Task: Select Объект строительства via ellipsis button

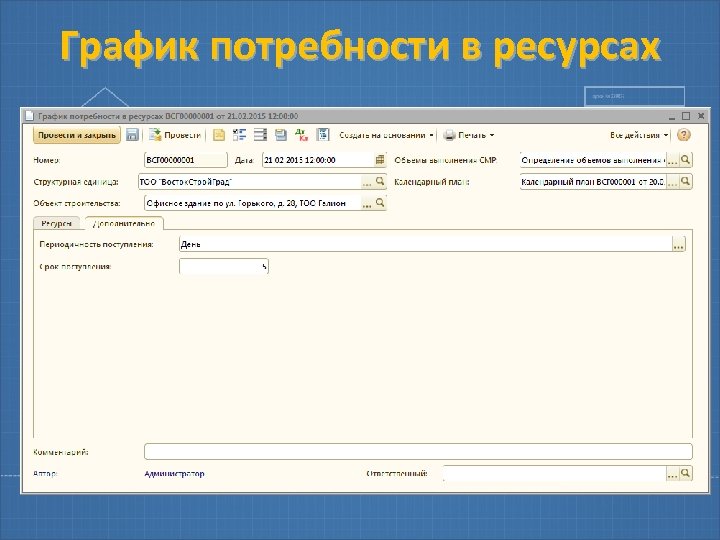Action: tap(367, 203)
